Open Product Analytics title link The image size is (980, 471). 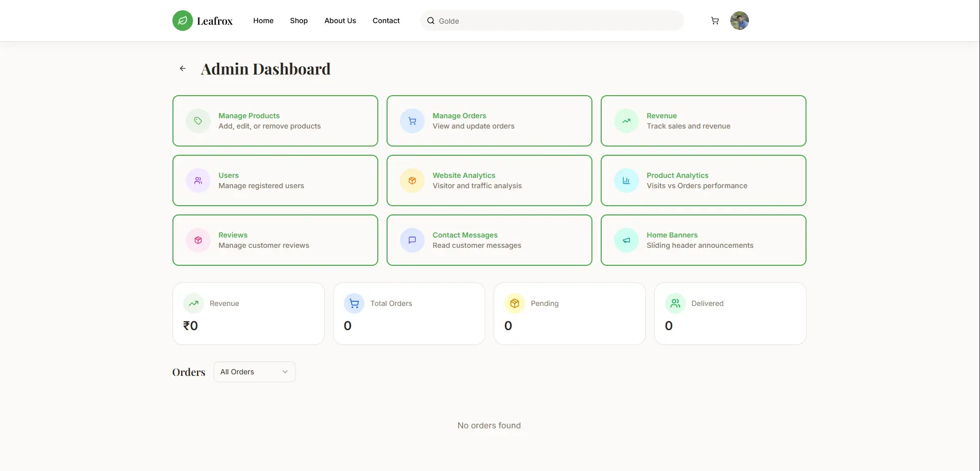pos(677,175)
